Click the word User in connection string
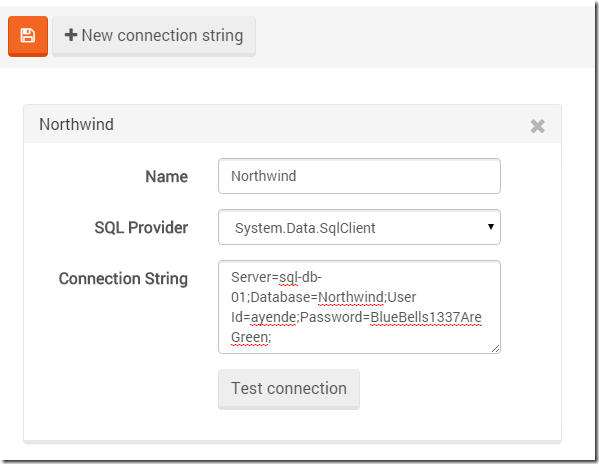Screen dimensions: 599x464 click(402, 297)
